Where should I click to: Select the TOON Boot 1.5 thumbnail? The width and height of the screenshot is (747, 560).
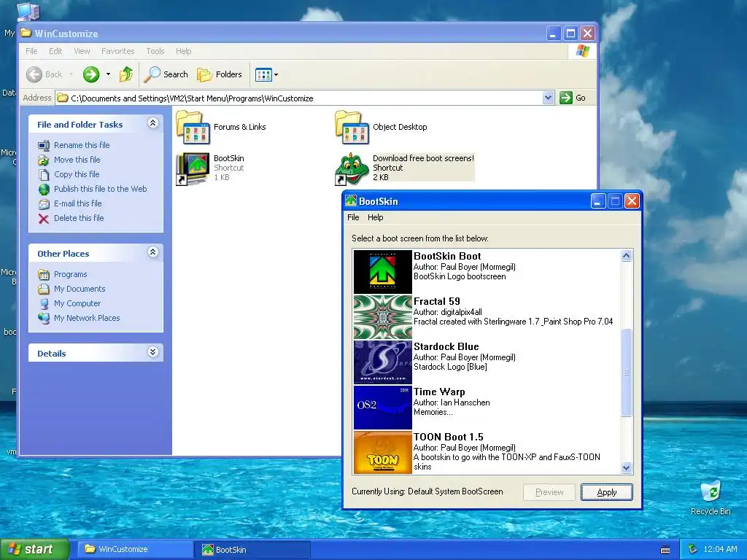point(382,452)
